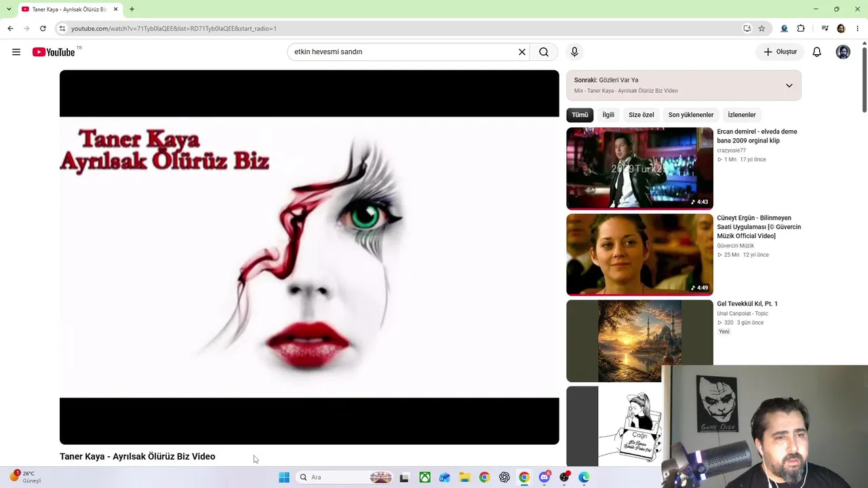Close the Taner Kaya browser tab
The image size is (868, 488).
116,9
